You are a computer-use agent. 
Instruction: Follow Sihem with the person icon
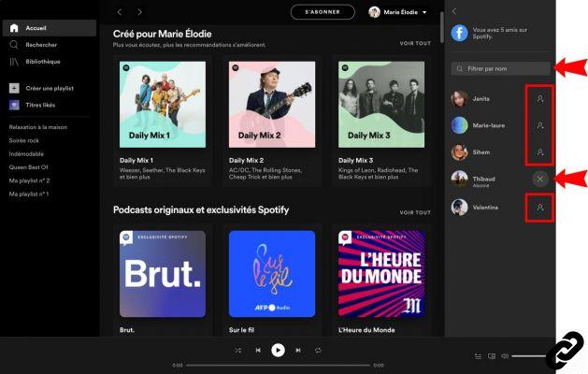(x=540, y=151)
